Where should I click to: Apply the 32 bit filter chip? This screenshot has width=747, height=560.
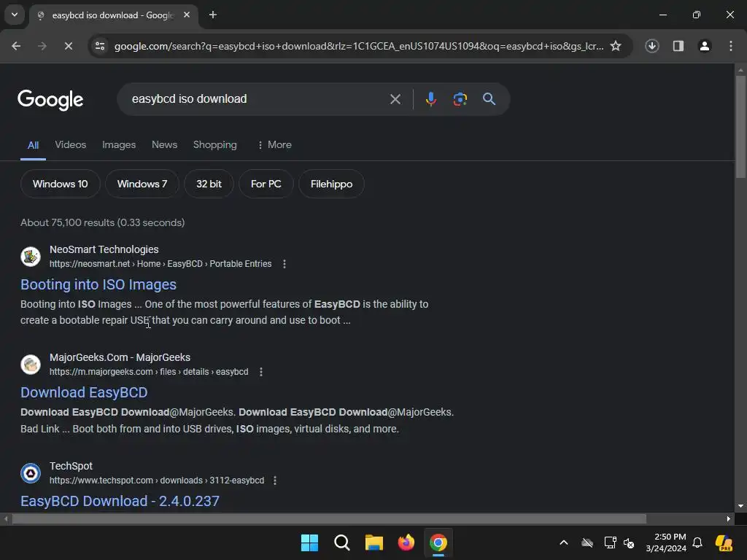point(209,184)
